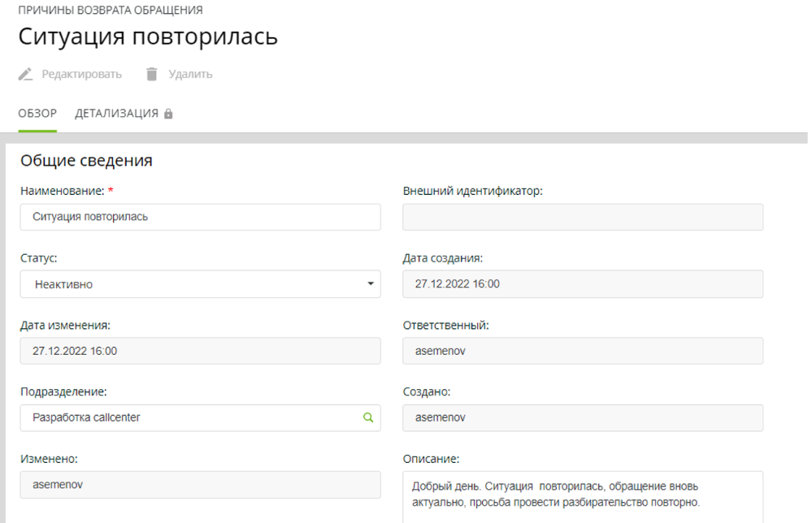
Task: Select the Дата изменения field
Action: click(x=200, y=351)
